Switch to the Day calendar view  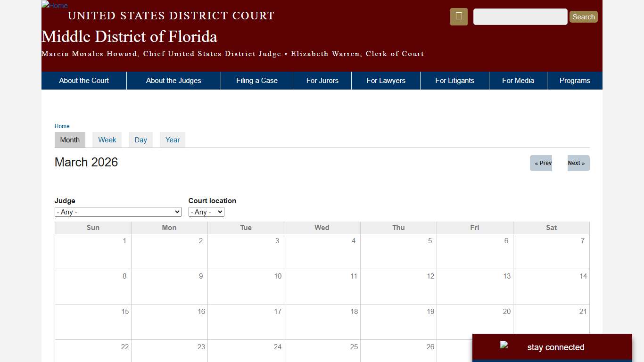point(140,140)
